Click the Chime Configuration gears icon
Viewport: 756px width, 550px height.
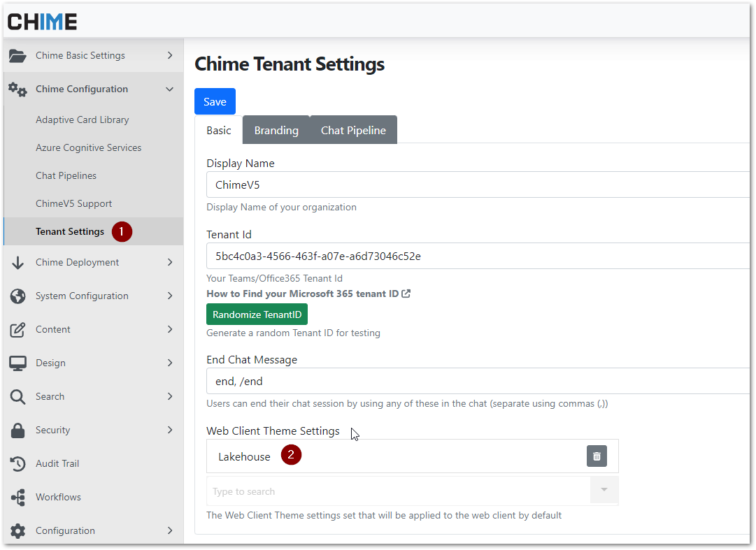point(17,89)
